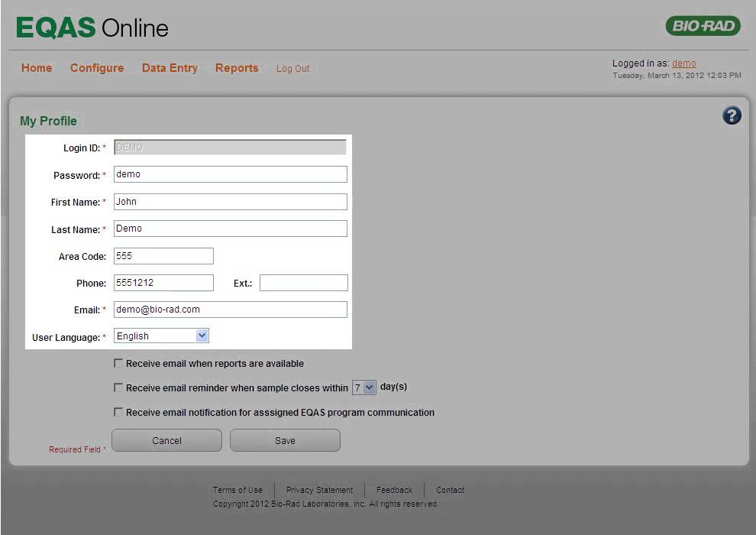Click the empty Ext. field
Screen dimensions: 756x535
coord(304,283)
